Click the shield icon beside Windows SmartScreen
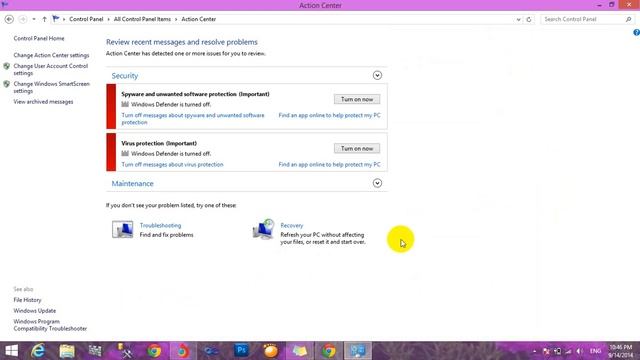The image size is (640, 360). [7, 84]
